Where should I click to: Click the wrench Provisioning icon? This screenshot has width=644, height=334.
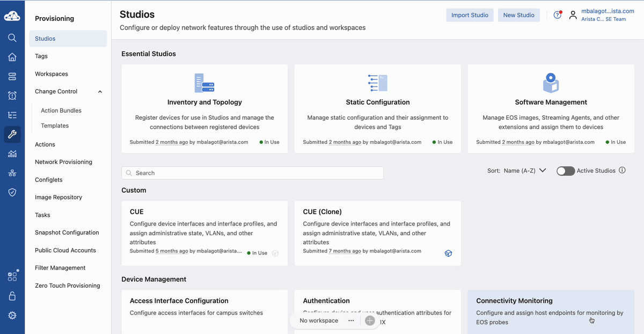pos(12,135)
